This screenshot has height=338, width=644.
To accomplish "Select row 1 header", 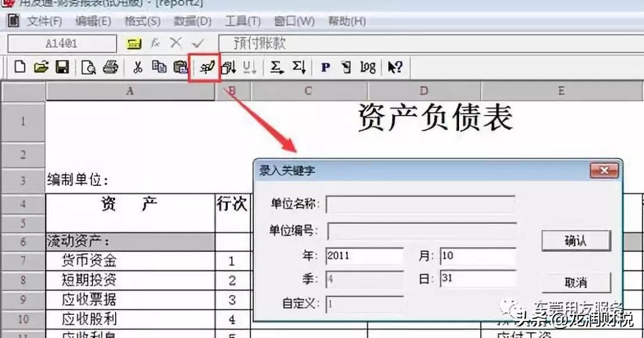I will point(23,122).
